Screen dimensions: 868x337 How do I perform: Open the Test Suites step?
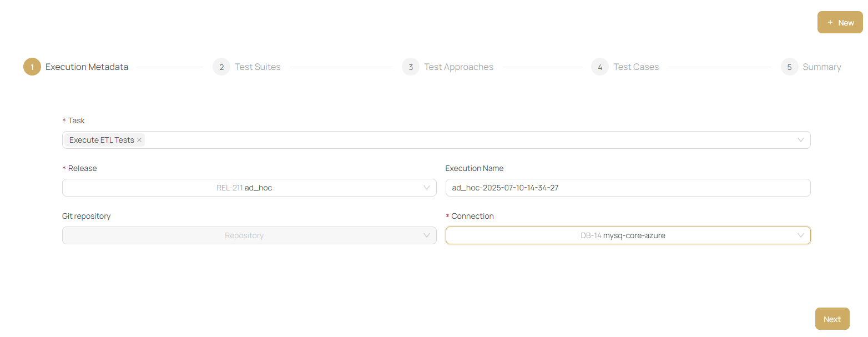[258, 67]
